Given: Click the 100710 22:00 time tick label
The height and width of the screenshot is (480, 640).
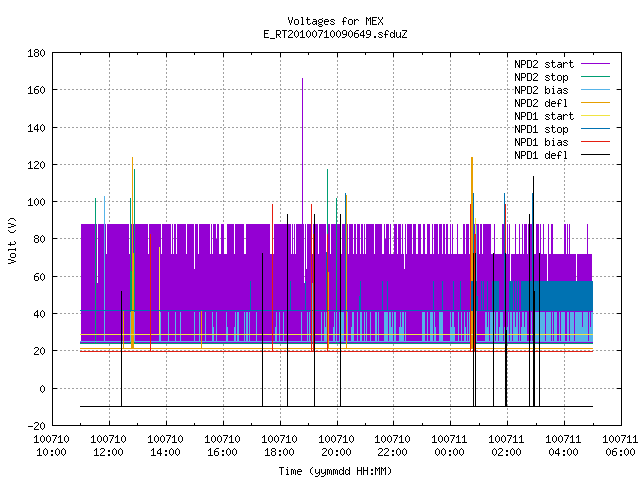Looking at the screenshot, I should (392, 446).
